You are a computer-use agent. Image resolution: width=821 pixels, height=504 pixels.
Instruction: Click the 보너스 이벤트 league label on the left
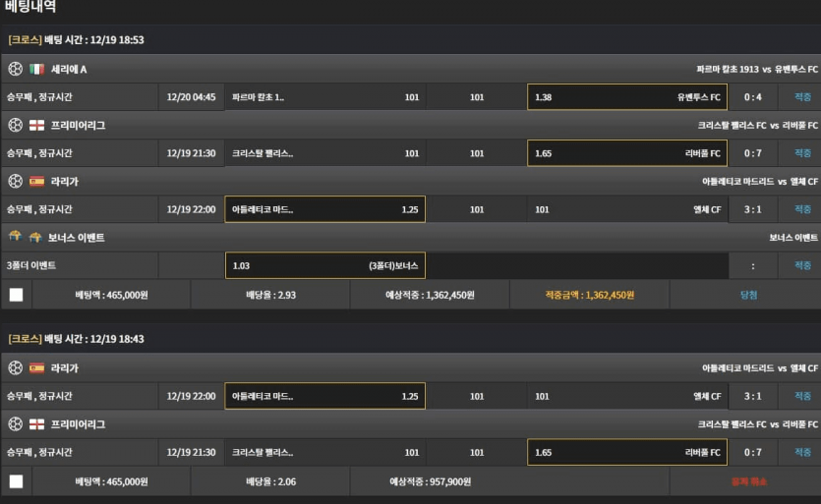pyautogui.click(x=77, y=238)
